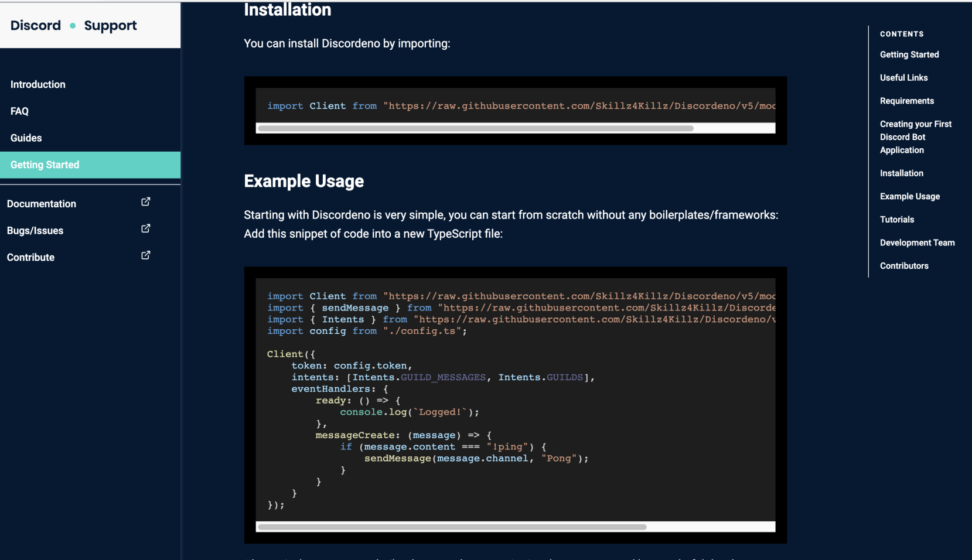The image size is (972, 560).
Task: Jump to Example Usage in contents list
Action: coord(910,196)
